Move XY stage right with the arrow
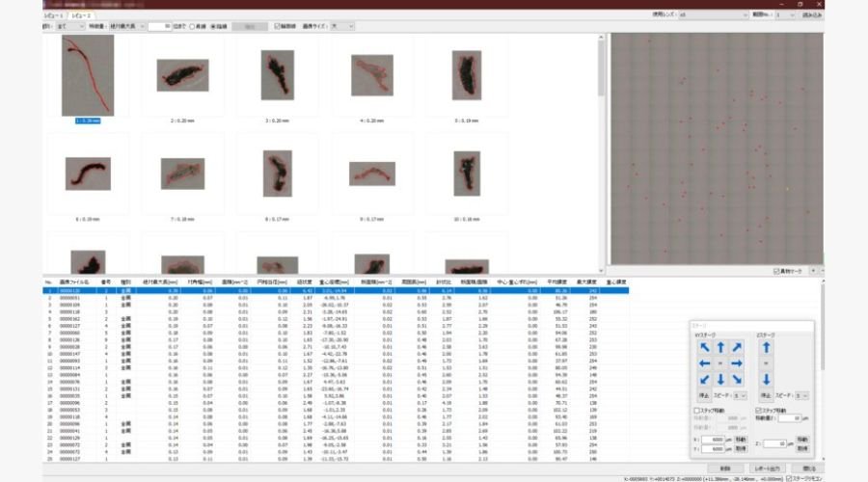868x482 pixels. [x=737, y=363]
